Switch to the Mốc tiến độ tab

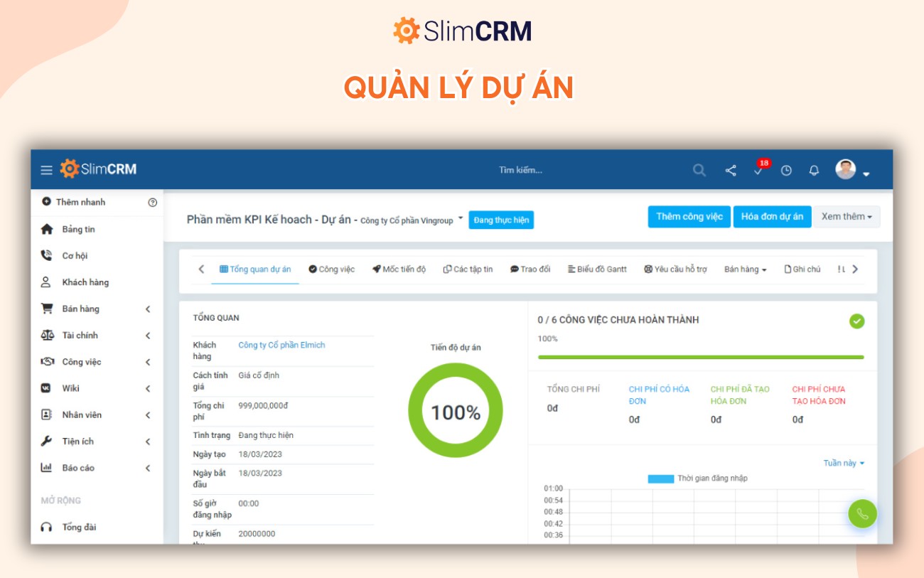click(x=399, y=269)
